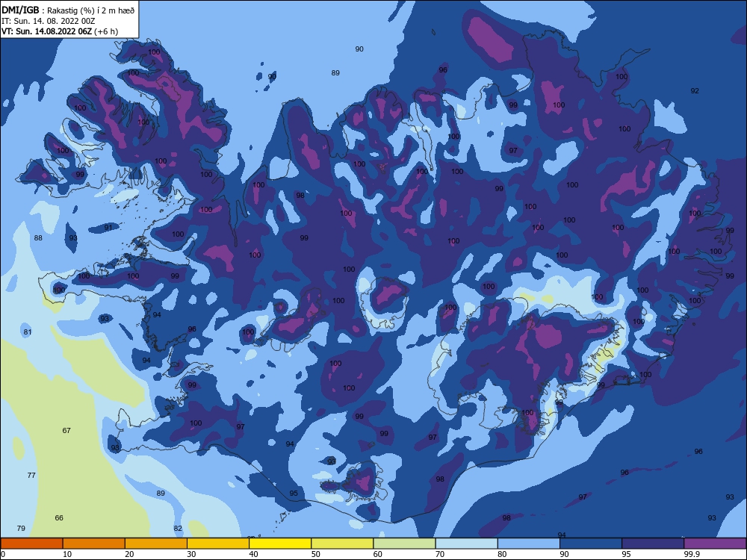
Task: Click the '70' tick label on the legend
Action: pos(440,554)
